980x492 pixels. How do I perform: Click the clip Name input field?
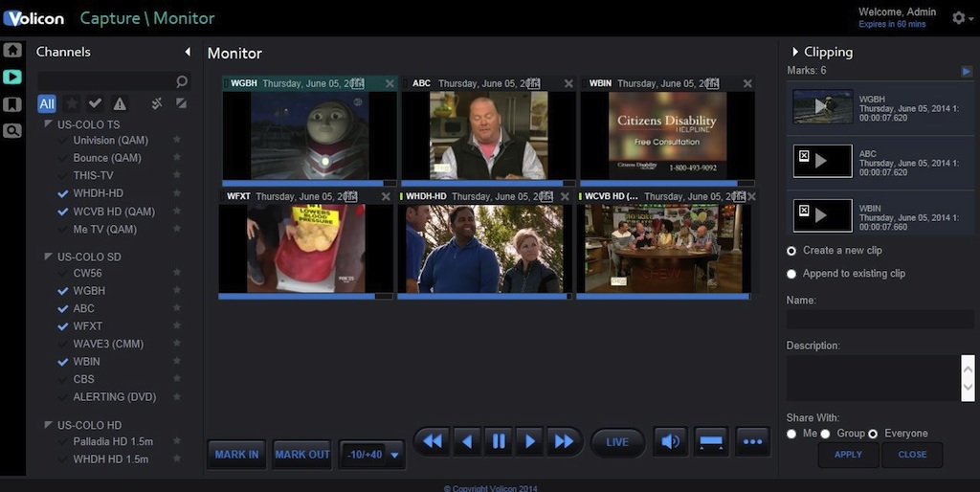pos(880,320)
